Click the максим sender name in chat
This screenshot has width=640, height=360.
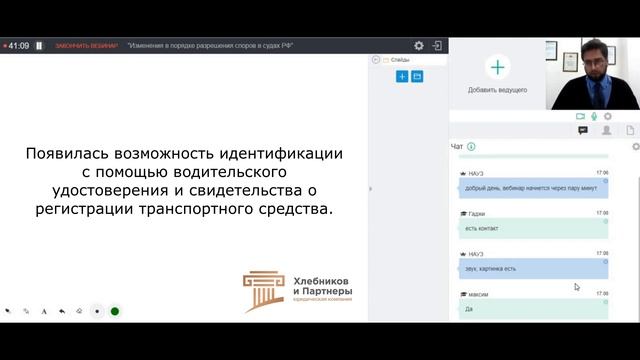(x=478, y=294)
